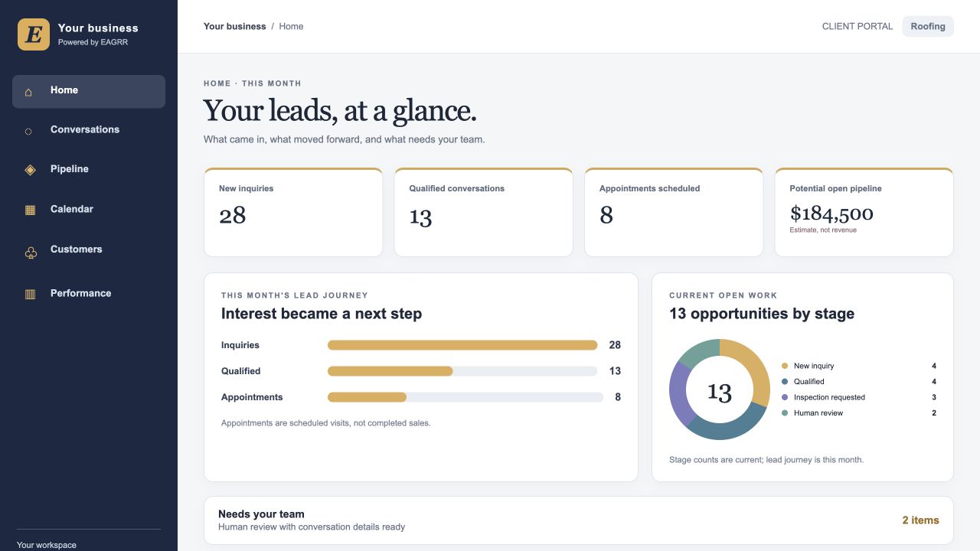Select Customers in the navigation
980x551 pixels.
pyautogui.click(x=89, y=249)
